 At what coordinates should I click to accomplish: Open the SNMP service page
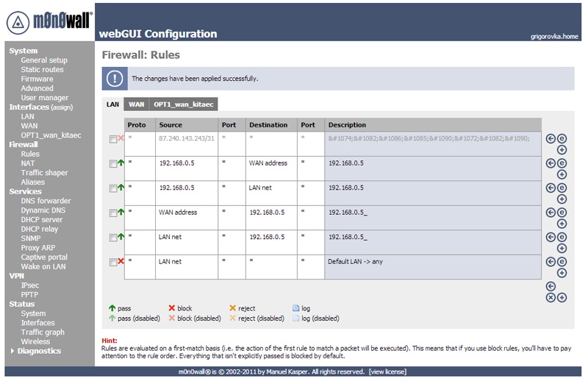point(31,238)
